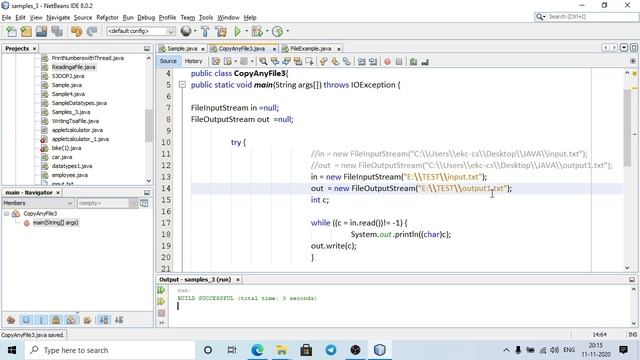The width and height of the screenshot is (640, 360).
Task: Click the New Project toolbar icon
Action: pyautogui.click(x=26, y=31)
